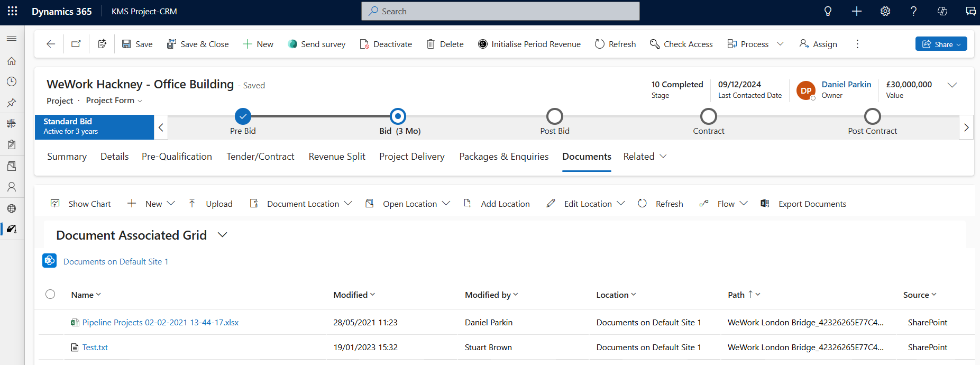980x365 pixels.
Task: Expand the header details chevron next to Value
Action: tap(952, 85)
